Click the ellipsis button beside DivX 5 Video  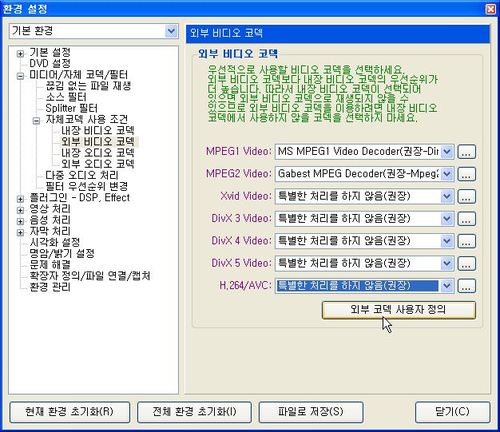[466, 264]
